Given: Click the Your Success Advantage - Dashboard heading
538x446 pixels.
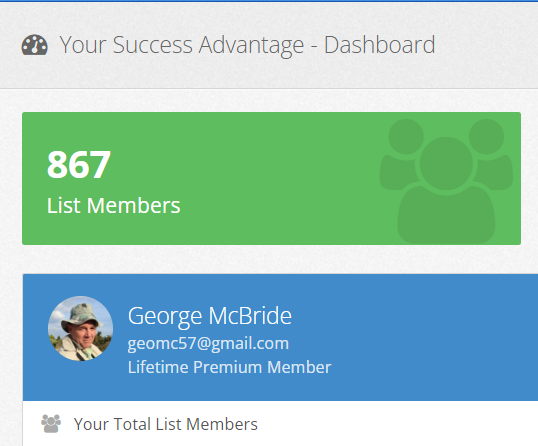Looking at the screenshot, I should coord(247,45).
